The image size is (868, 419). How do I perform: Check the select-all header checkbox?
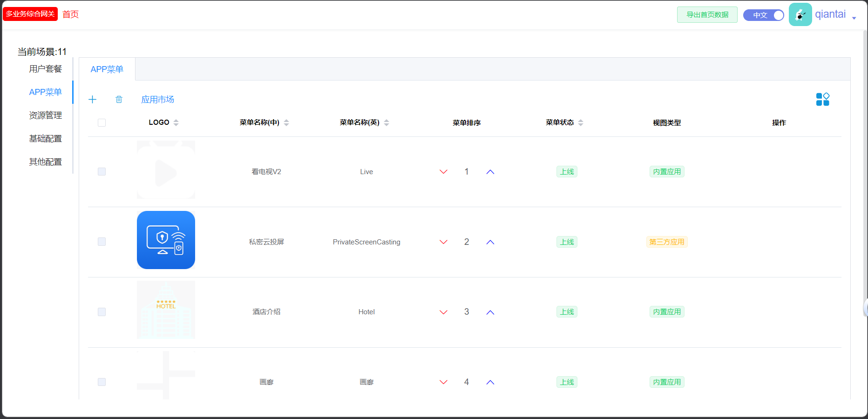(102, 123)
